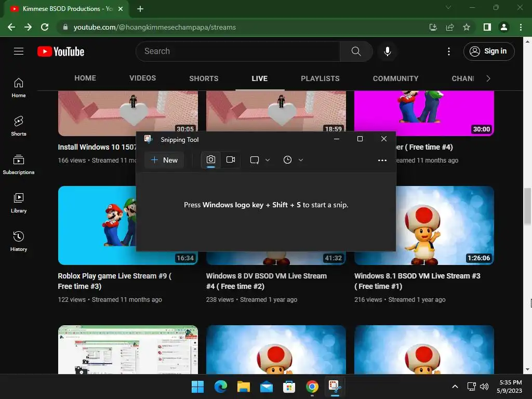The image size is (532, 399).
Task: Go forward in Chrome browser
Action: (x=28, y=27)
